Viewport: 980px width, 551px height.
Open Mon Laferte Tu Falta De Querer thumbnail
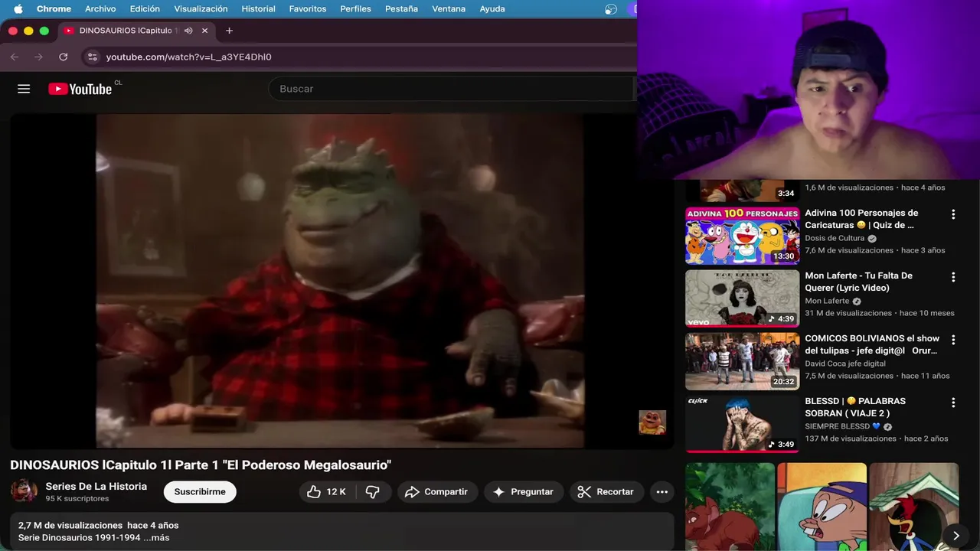(742, 298)
